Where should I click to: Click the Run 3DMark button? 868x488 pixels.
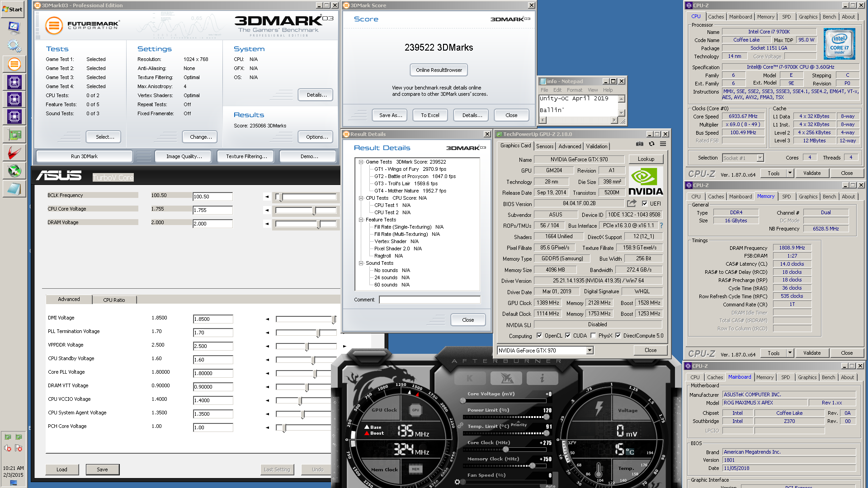[84, 156]
